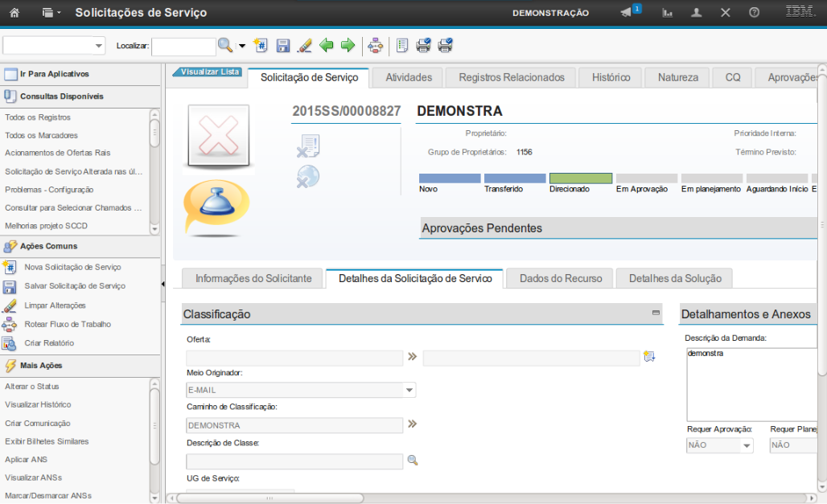Click the save record toolbar icon
The width and height of the screenshot is (827, 504).
pos(283,46)
